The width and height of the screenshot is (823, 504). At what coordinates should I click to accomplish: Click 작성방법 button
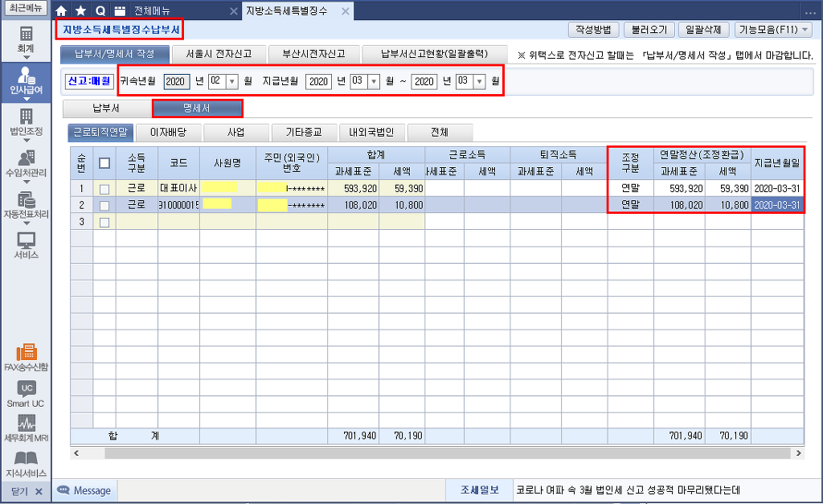[x=594, y=30]
